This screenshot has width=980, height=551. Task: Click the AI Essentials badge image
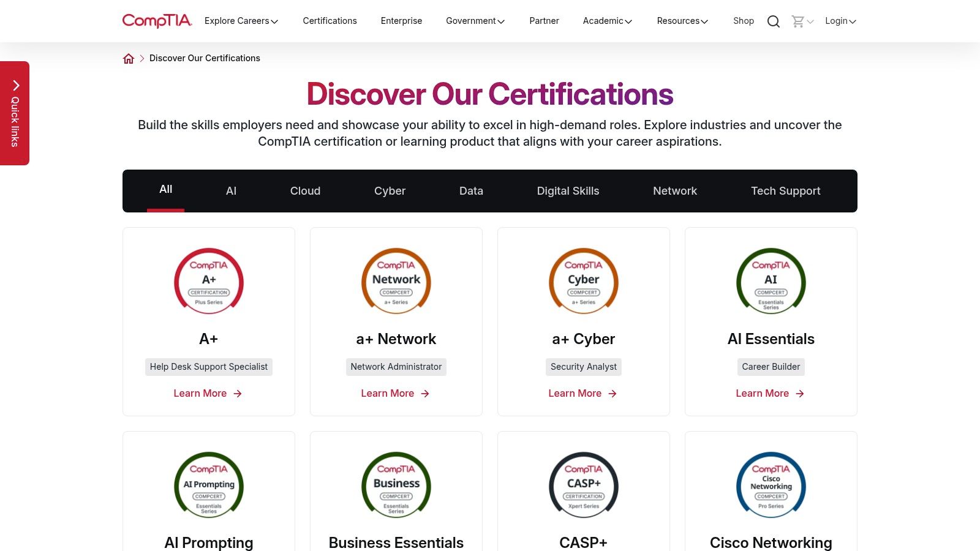(771, 281)
